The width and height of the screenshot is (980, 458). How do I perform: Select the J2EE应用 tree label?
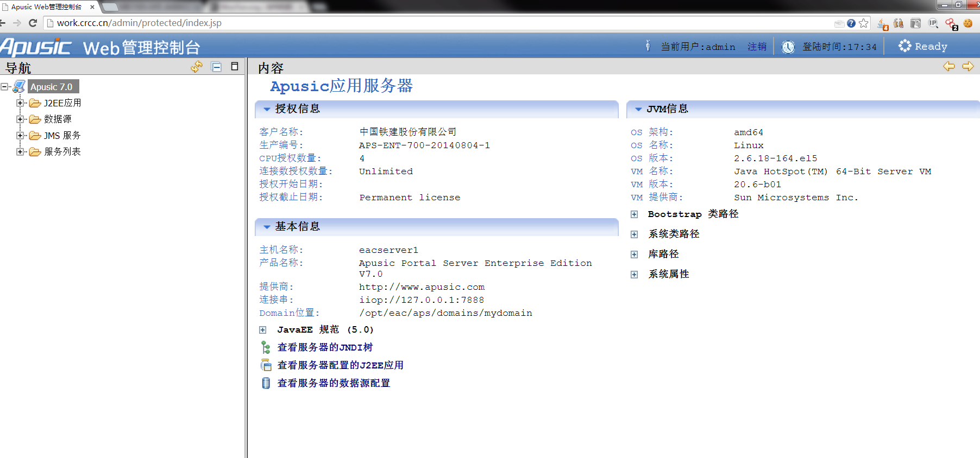click(62, 103)
